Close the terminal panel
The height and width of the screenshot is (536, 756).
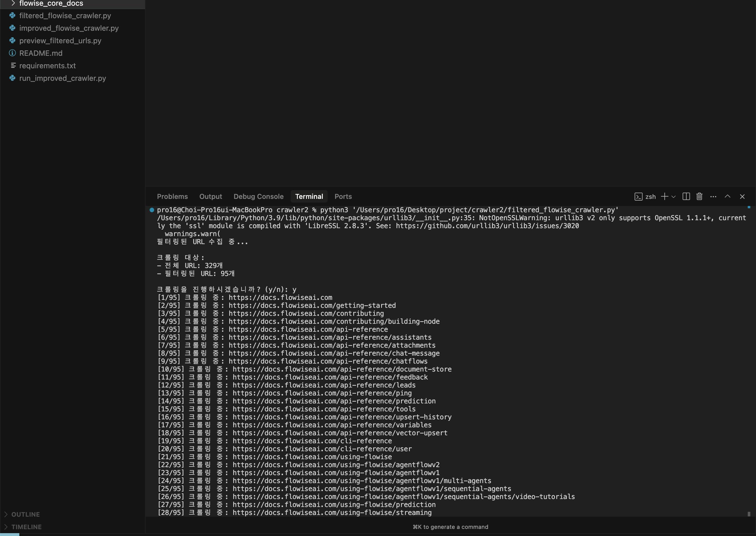click(x=742, y=197)
